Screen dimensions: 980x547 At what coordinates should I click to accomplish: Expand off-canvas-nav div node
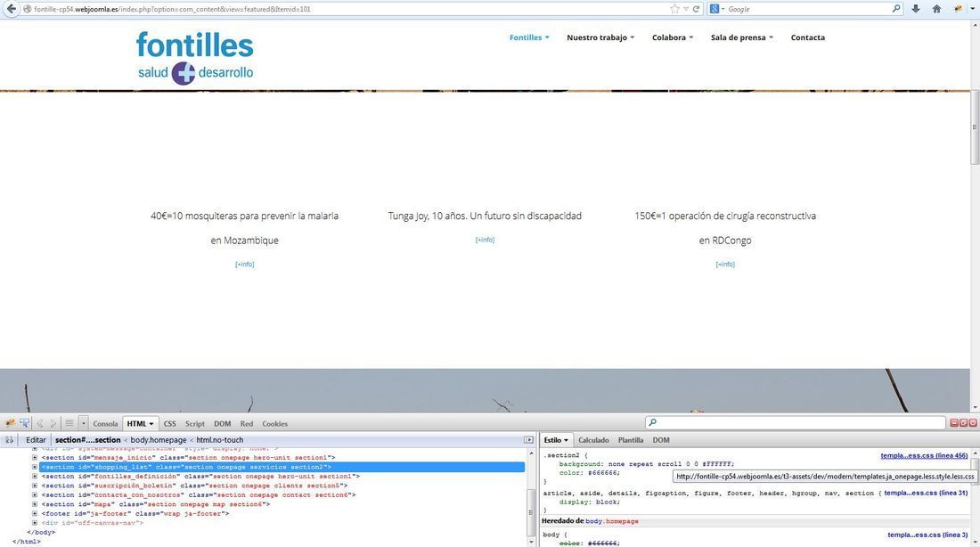click(x=35, y=523)
